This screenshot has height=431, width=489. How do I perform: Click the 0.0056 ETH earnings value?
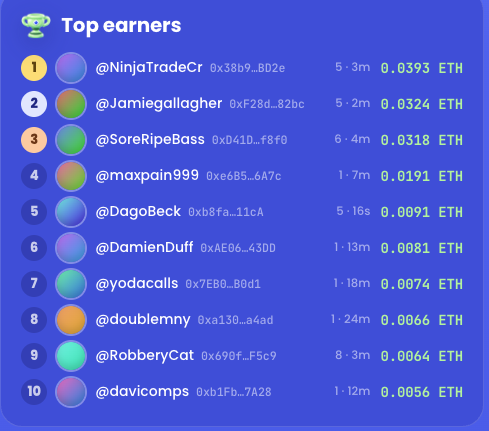click(422, 392)
